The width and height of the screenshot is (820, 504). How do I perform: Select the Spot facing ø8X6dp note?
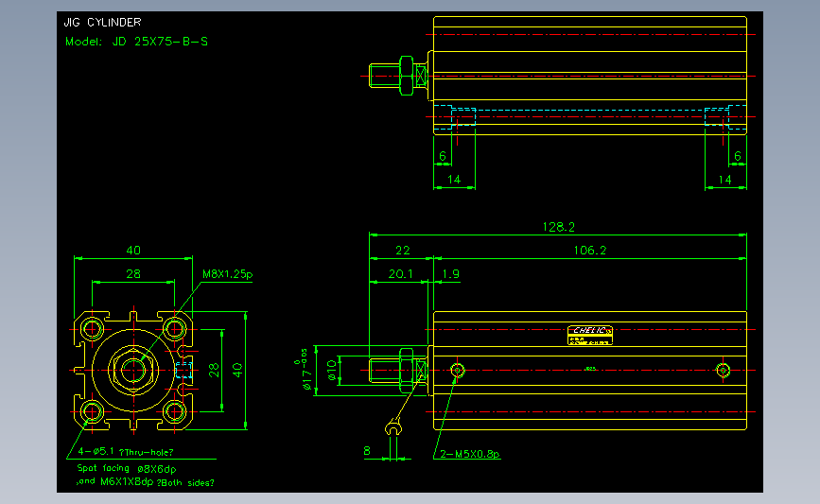127,468
